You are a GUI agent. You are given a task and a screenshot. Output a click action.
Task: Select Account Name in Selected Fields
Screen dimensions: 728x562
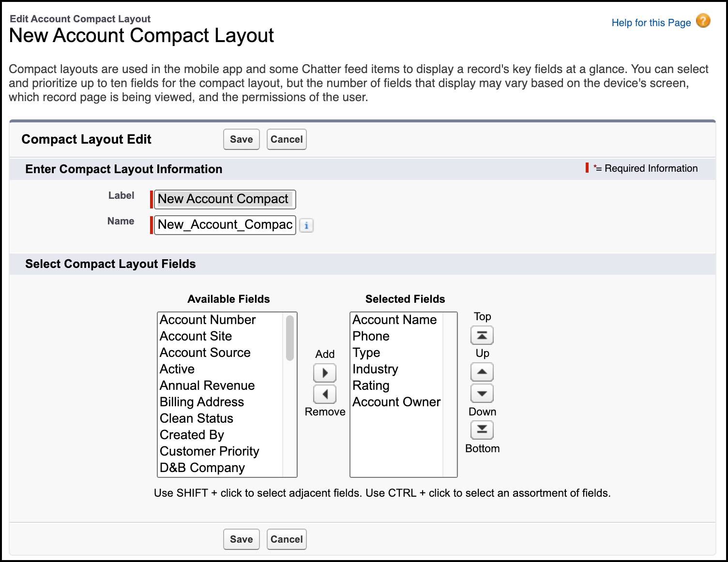[396, 320]
